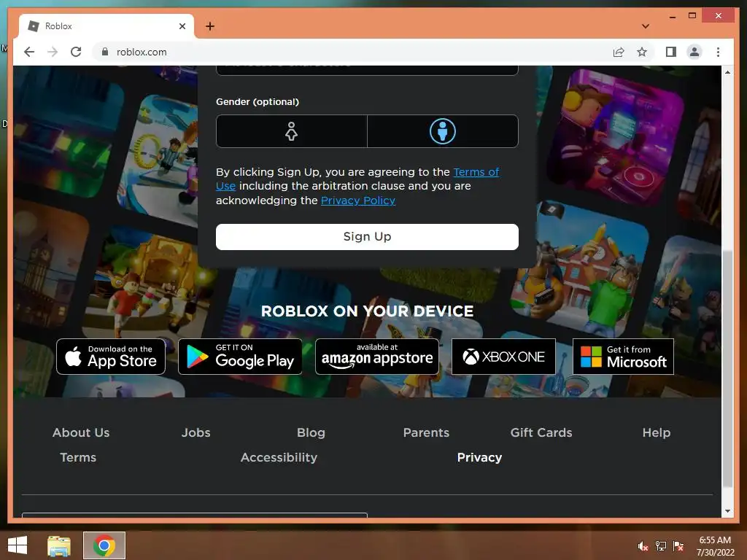Select the male gender icon

pos(443,131)
